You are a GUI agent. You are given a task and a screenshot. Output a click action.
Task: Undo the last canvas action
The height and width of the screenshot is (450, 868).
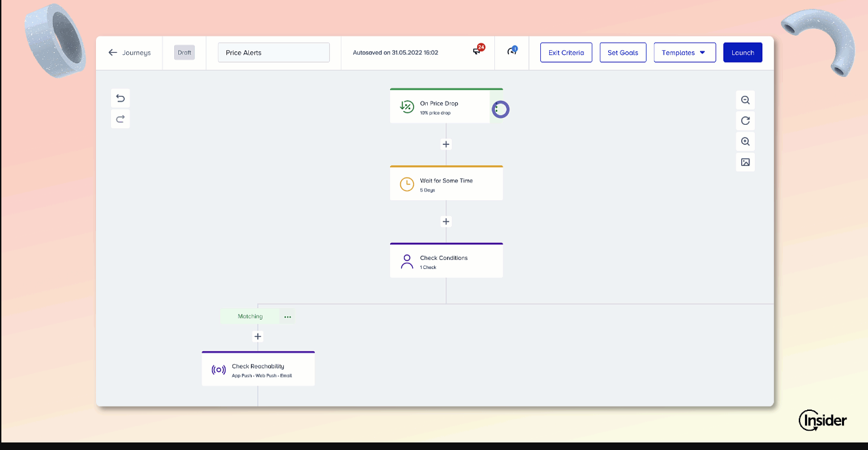click(x=121, y=98)
